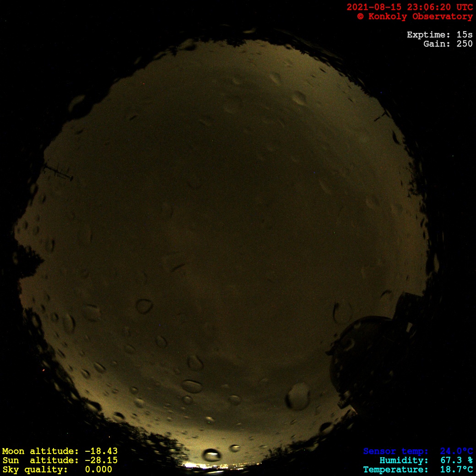Viewport: 476px width, 476px height.
Task: Click the Temperature 18.7°C reading
Action: point(418,470)
